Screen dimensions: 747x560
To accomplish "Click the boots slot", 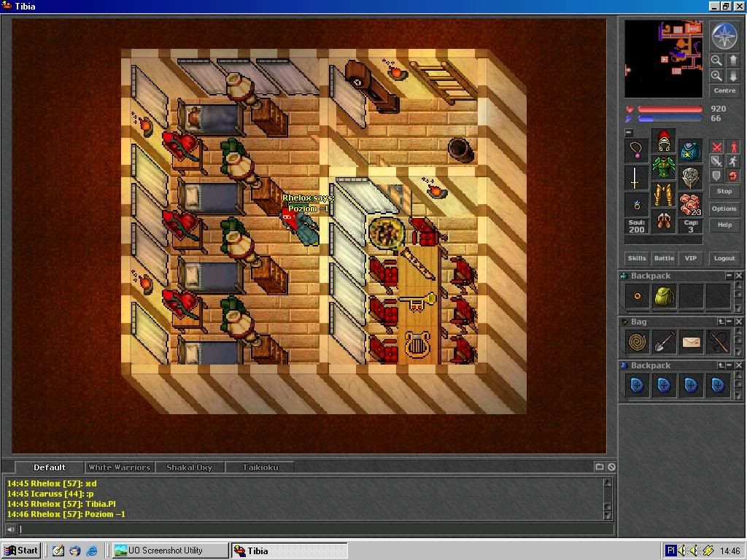I will [664, 221].
